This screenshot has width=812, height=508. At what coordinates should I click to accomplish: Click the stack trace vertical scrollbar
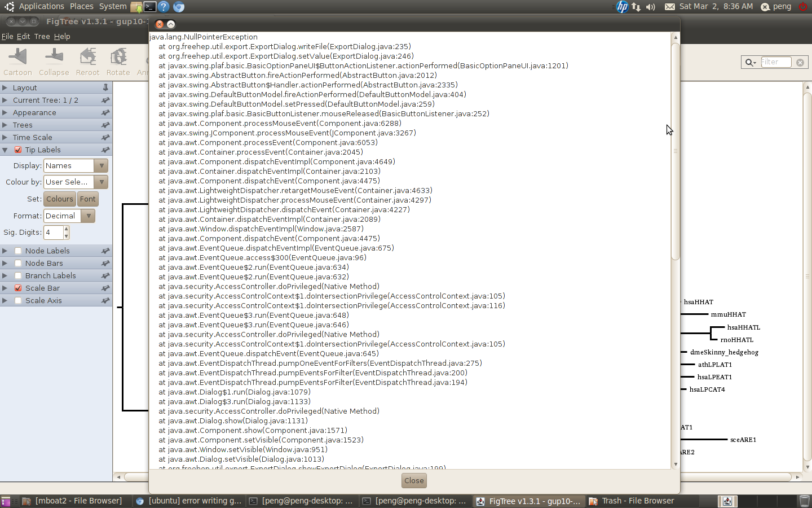tap(675, 152)
